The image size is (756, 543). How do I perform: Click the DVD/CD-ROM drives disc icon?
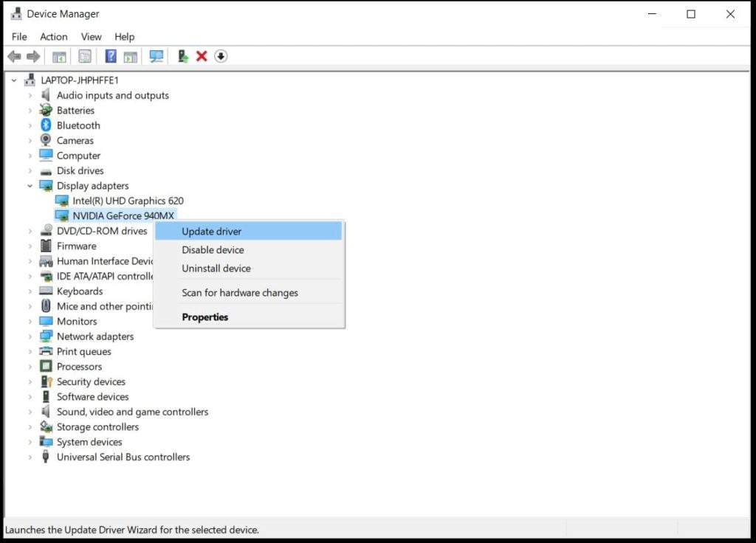coord(46,231)
